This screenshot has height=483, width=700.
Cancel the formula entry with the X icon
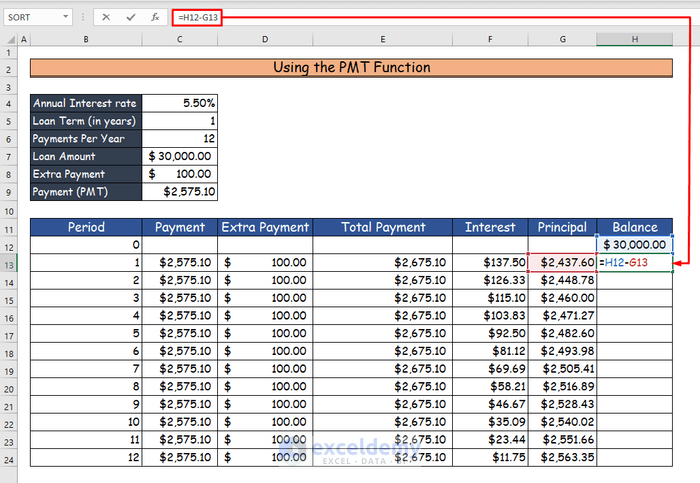click(106, 17)
